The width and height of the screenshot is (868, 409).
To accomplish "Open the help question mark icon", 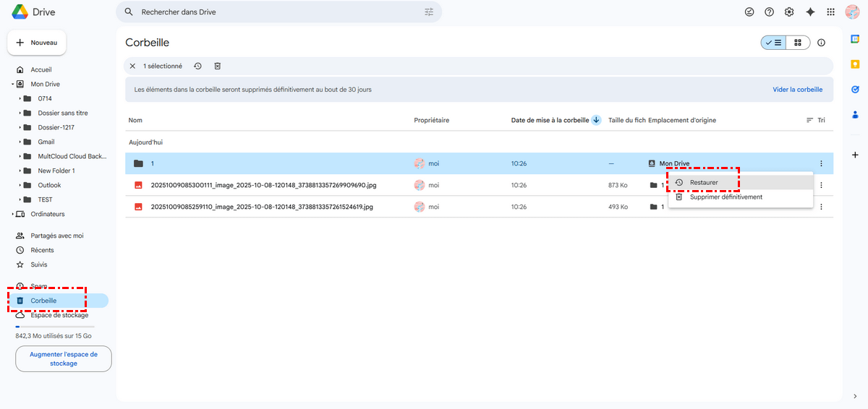I will point(769,12).
